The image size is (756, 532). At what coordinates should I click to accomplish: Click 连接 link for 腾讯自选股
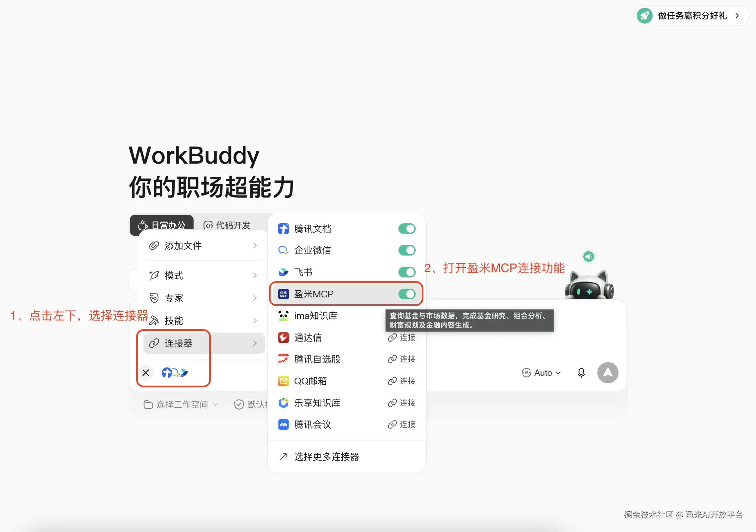402,359
